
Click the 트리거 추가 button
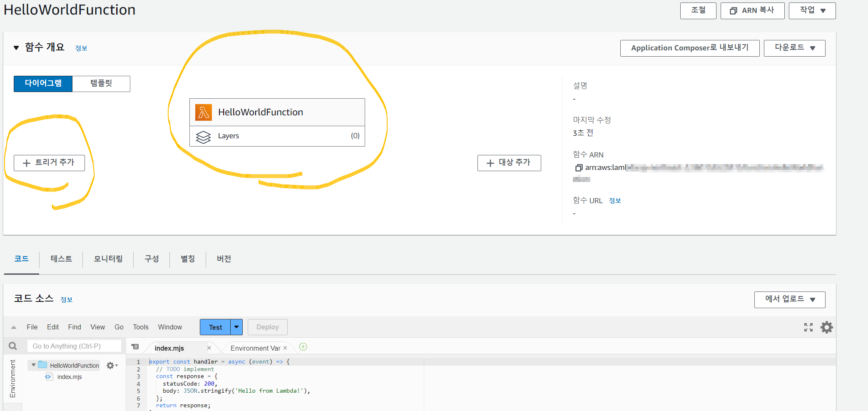49,163
